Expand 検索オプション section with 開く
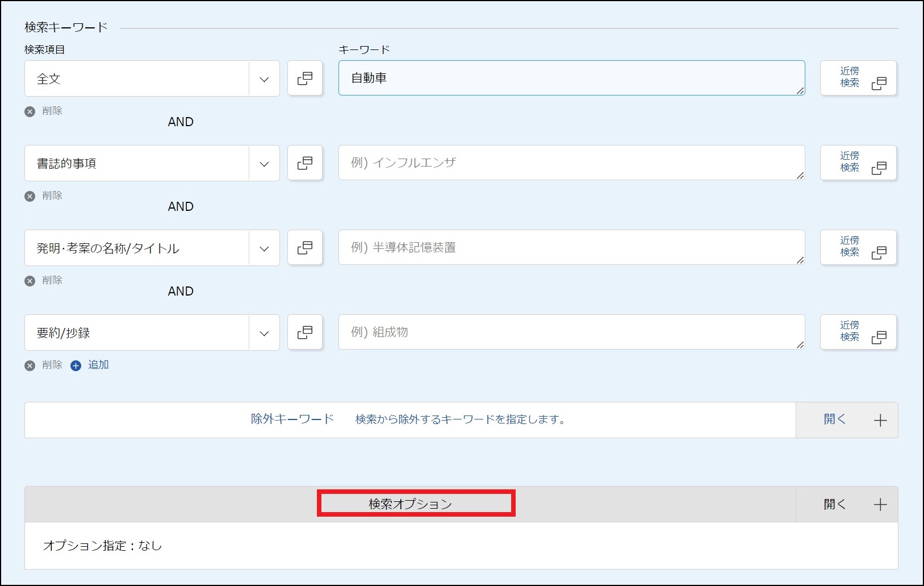 (x=846, y=504)
